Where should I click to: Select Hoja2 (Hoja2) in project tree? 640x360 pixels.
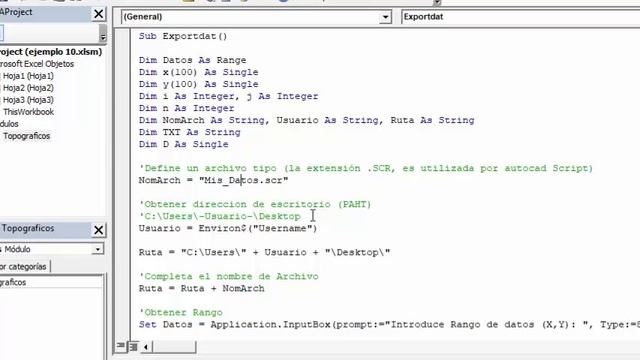(28, 88)
